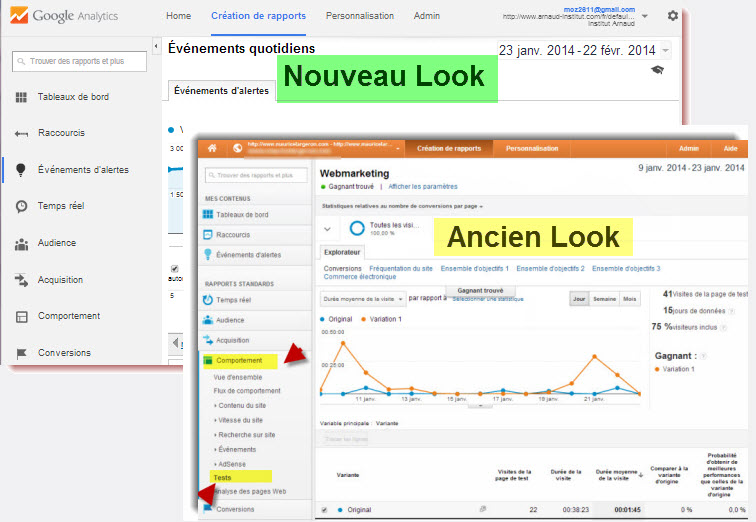Screen dimensions: 756x522
Task: Click the lightbulb icon for Événements d'alertes
Action: point(21,170)
